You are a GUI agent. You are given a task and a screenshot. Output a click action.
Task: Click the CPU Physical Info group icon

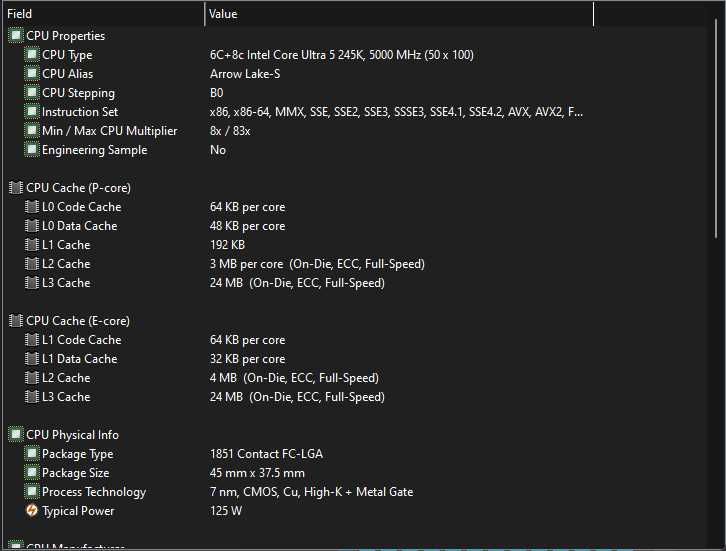pos(16,434)
